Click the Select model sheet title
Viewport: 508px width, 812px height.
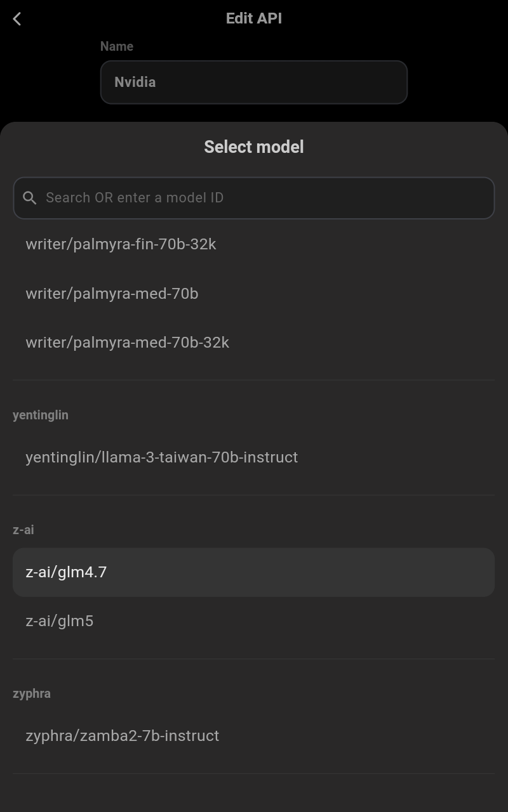(x=253, y=147)
